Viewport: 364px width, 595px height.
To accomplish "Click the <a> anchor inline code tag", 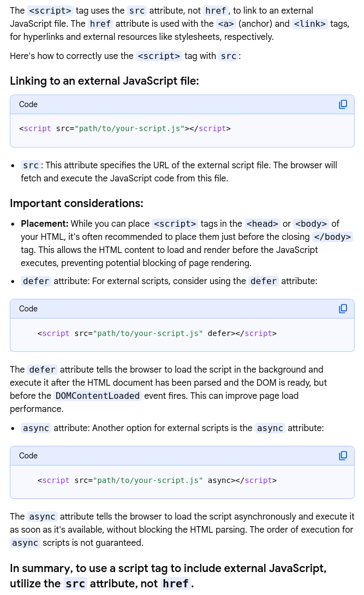I will pyautogui.click(x=226, y=23).
